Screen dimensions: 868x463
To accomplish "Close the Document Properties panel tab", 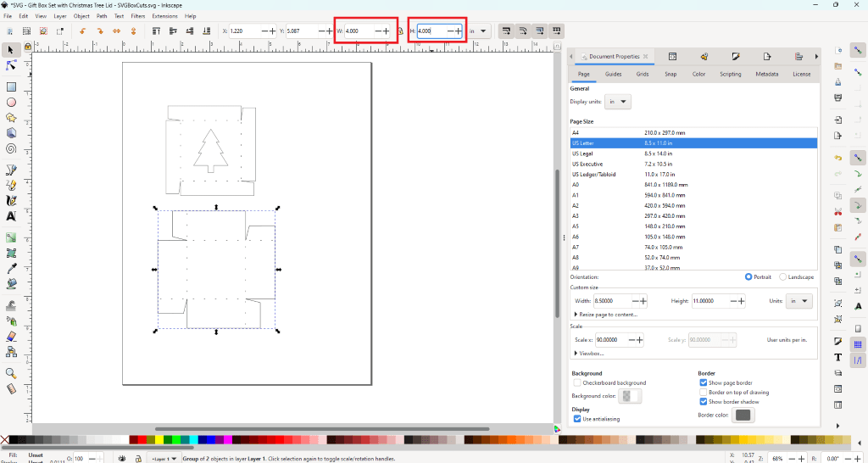I will click(646, 57).
